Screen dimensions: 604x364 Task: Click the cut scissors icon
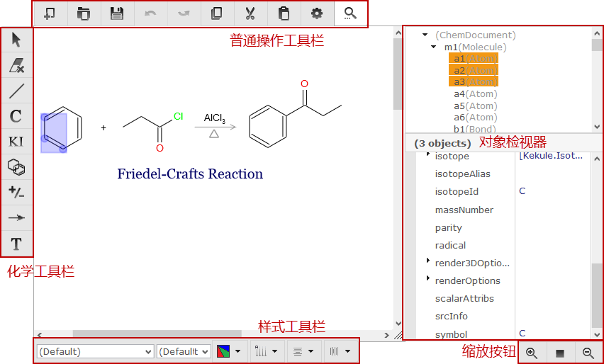[250, 14]
